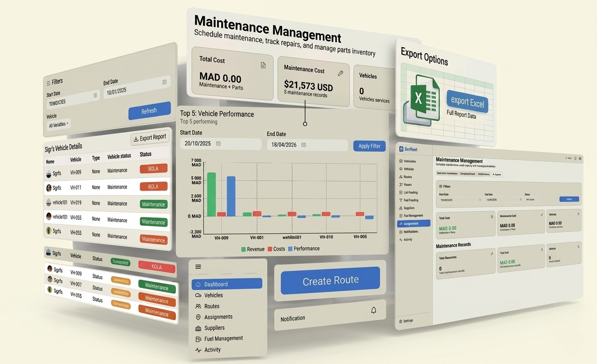Viewport: 597px width, 364px height.
Task: Click Sgrfs avatar in VH-009 Vehicle Details row
Action: (49, 174)
